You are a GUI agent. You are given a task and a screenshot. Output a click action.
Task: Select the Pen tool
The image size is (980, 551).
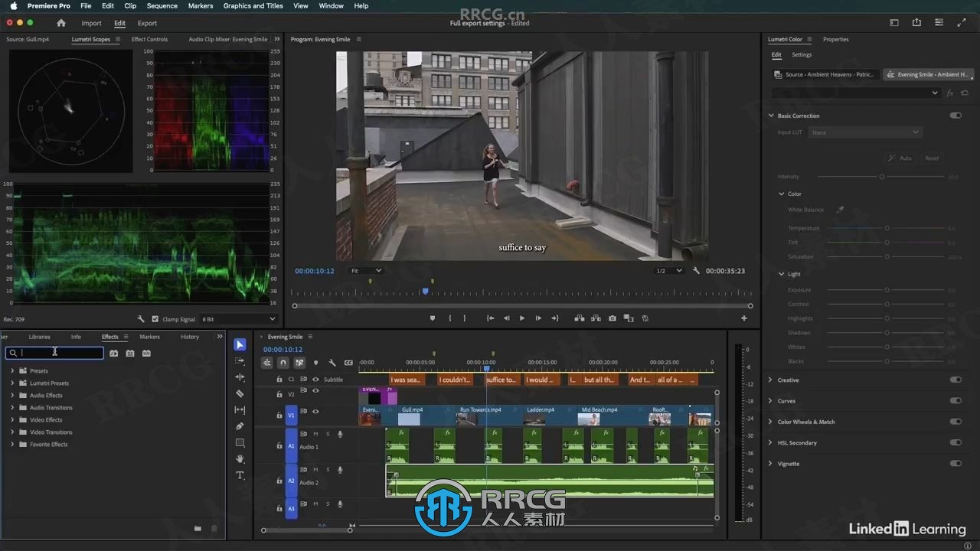(x=240, y=426)
